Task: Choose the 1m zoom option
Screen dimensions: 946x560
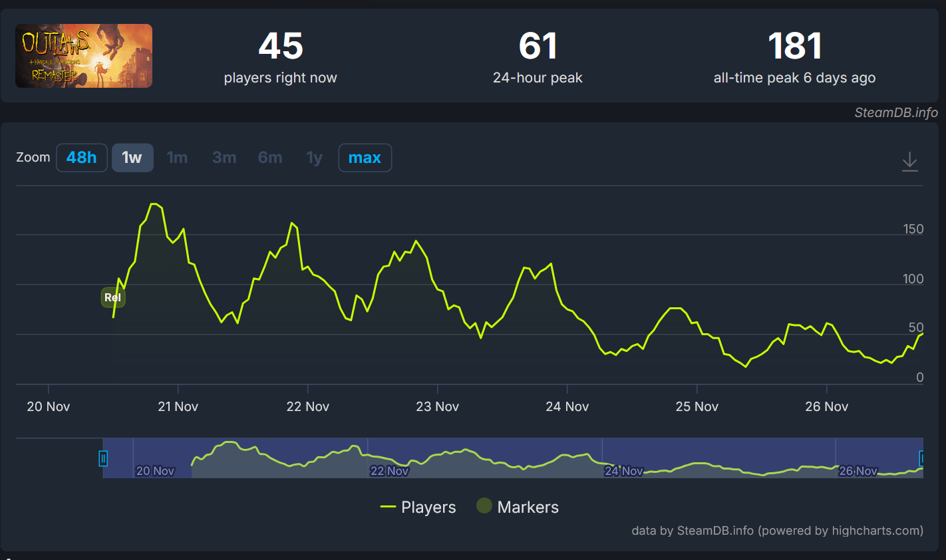Action: tap(177, 158)
